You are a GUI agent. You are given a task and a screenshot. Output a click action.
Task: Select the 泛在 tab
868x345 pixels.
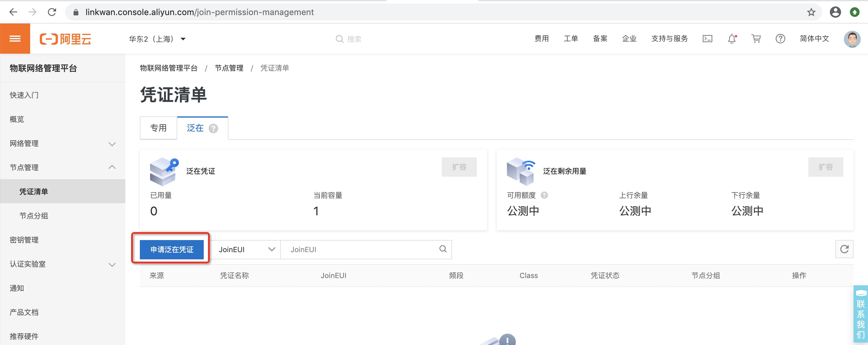(x=203, y=128)
